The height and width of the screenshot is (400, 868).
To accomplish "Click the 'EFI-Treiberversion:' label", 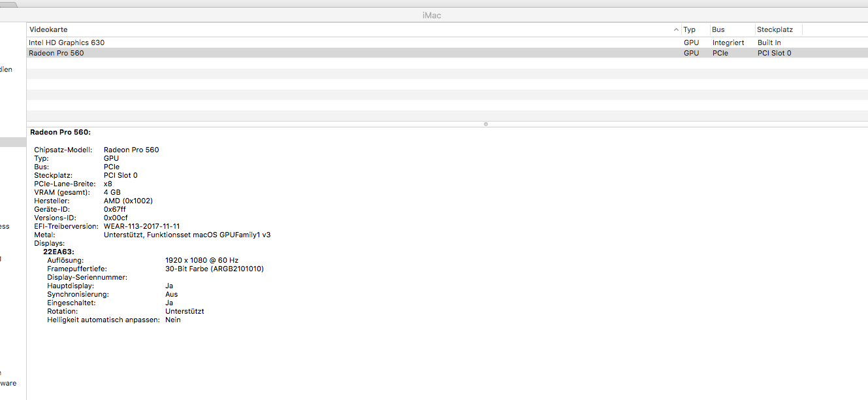I will [67, 226].
